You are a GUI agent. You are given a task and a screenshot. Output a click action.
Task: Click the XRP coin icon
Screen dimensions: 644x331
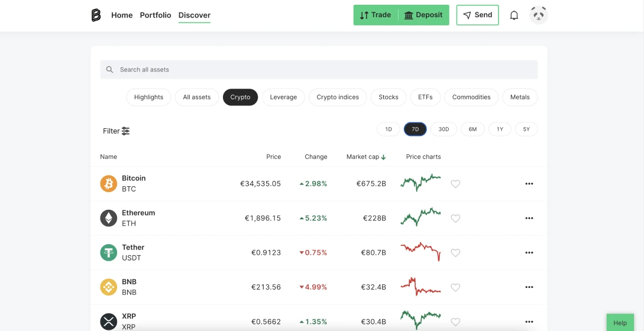coord(109,322)
